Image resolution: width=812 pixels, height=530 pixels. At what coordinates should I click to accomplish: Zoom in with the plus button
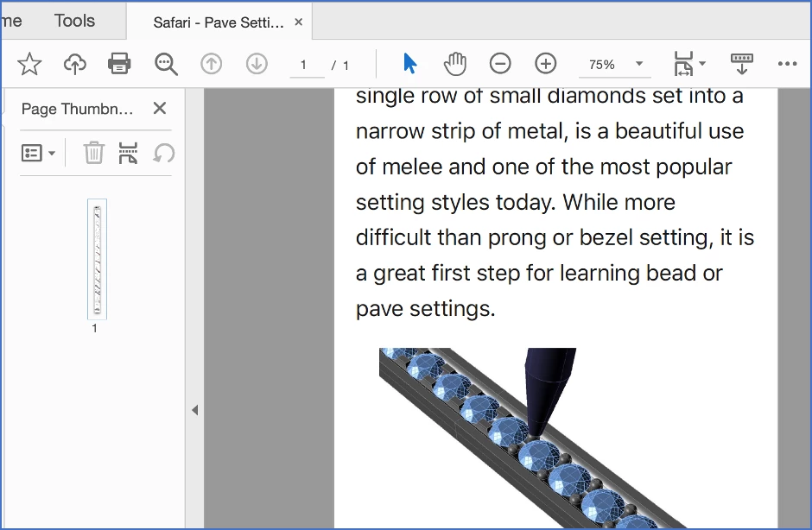click(546, 64)
